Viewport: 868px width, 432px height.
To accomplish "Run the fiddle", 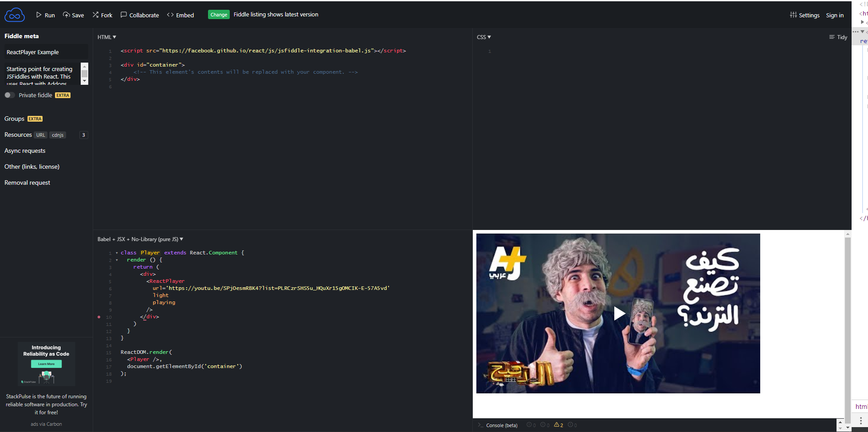I will 46,15.
